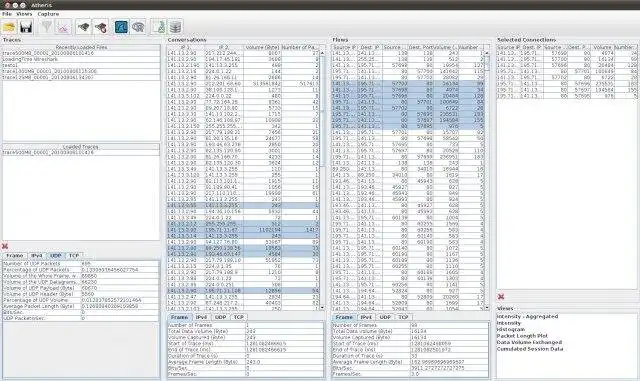Click the database stack toolbar icon
The width and height of the screenshot is (640, 381).
click(176, 27)
